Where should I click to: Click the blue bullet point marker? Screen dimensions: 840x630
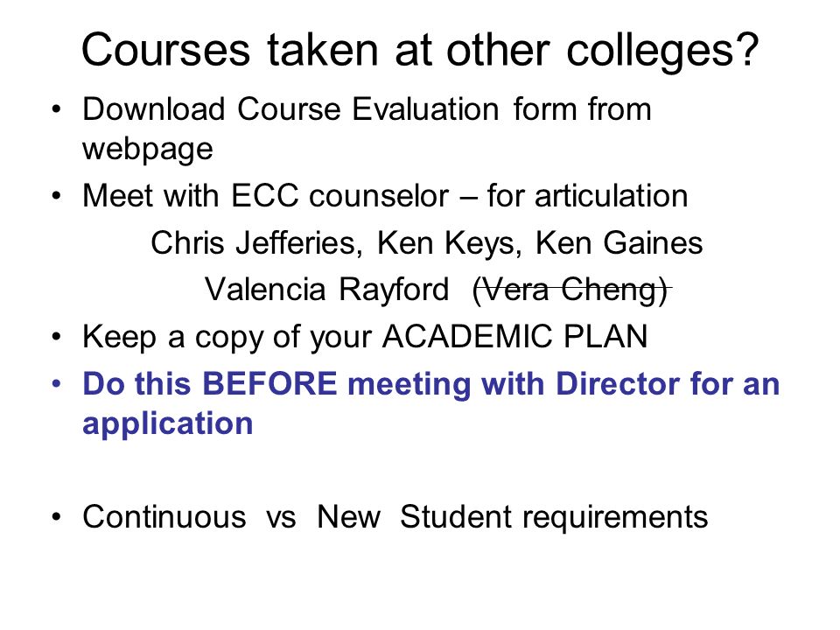pos(57,384)
